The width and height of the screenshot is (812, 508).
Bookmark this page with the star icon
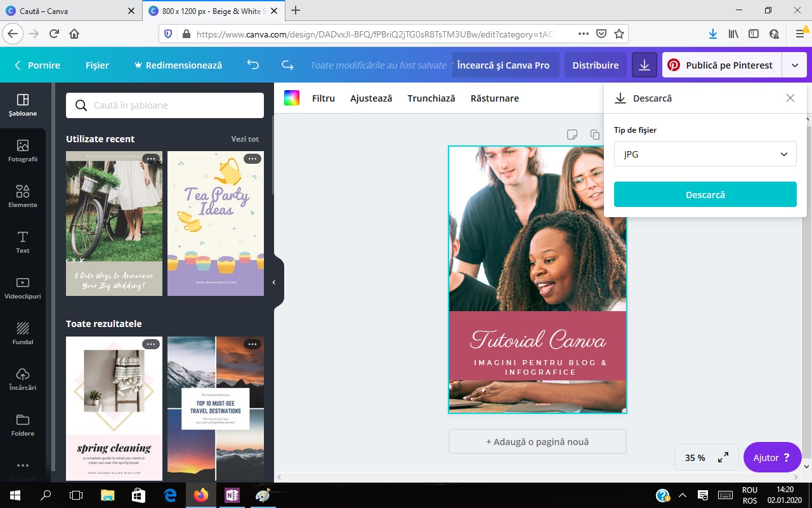coord(619,34)
